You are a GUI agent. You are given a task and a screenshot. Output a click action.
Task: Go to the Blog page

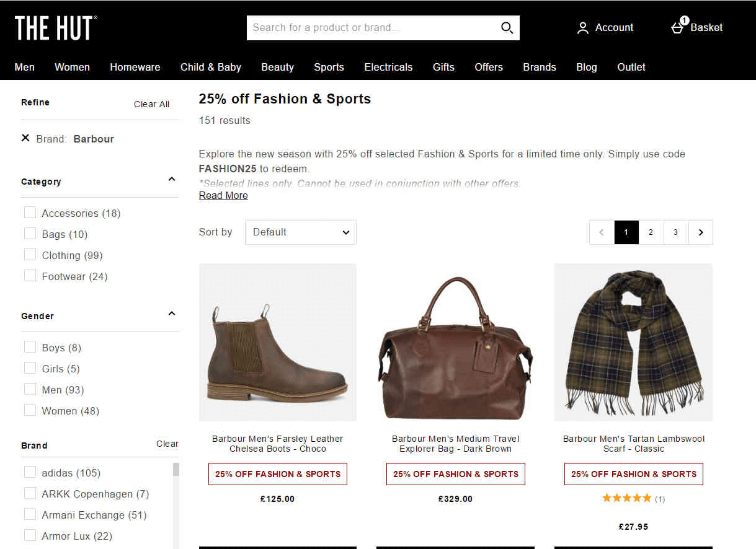coord(587,67)
